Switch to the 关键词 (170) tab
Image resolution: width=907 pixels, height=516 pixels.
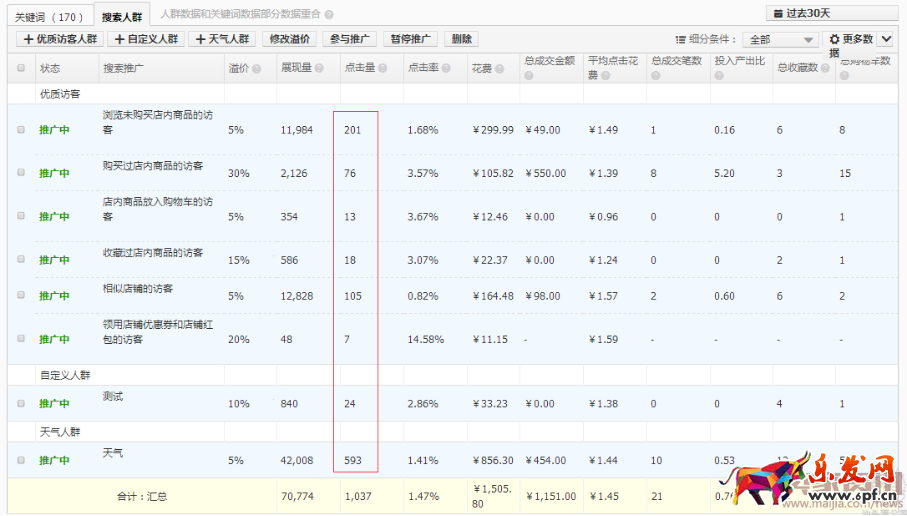(49, 17)
